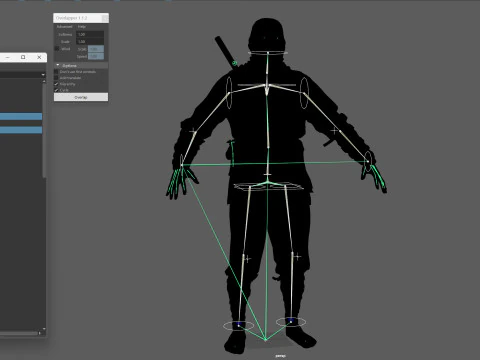Enable the Wind checkbox
Viewport: 480px width, 360px height.
click(57, 49)
